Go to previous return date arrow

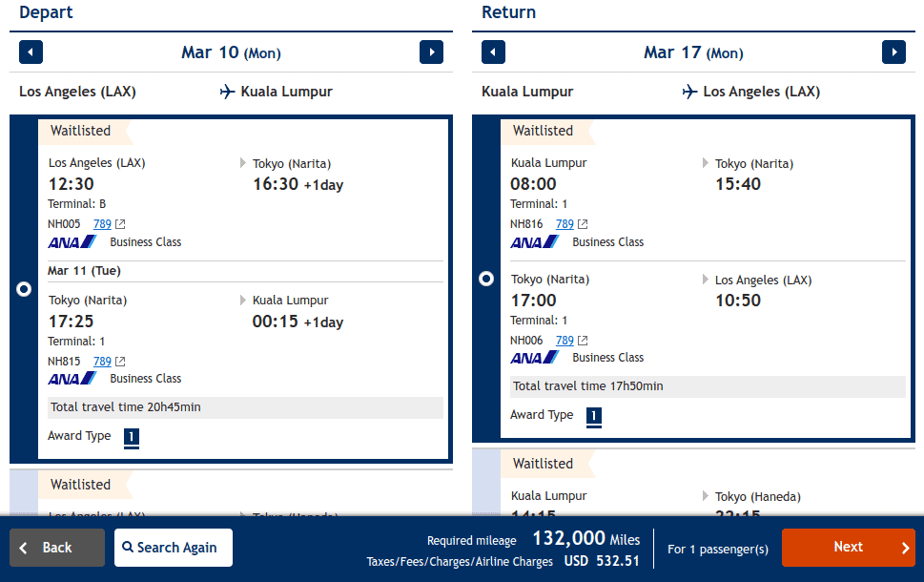[493, 52]
